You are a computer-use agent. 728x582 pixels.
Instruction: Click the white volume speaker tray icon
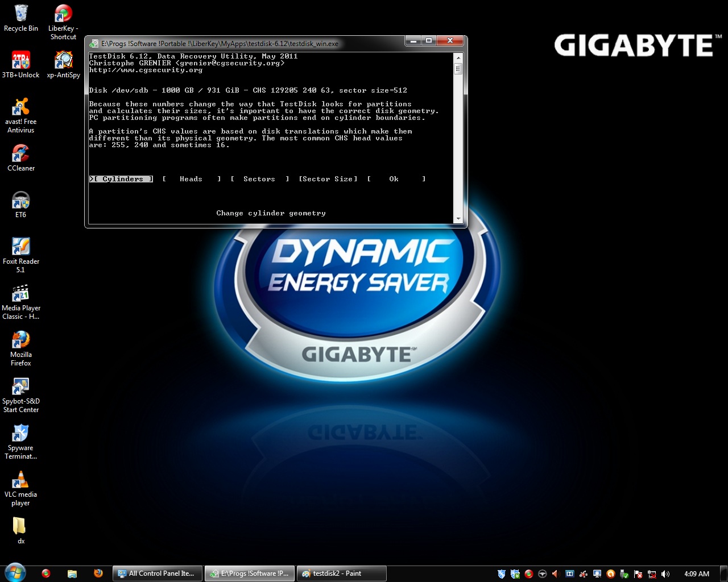tap(665, 574)
